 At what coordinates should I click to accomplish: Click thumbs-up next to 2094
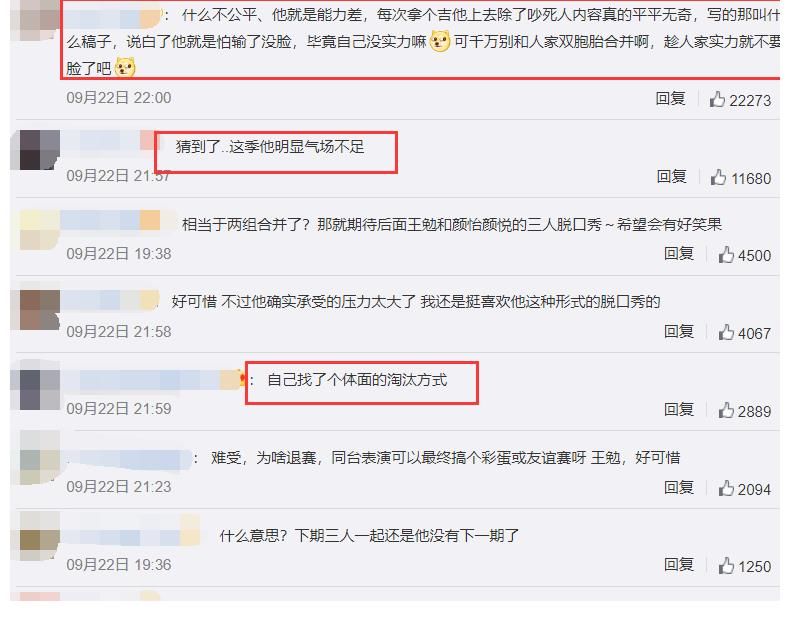click(726, 488)
